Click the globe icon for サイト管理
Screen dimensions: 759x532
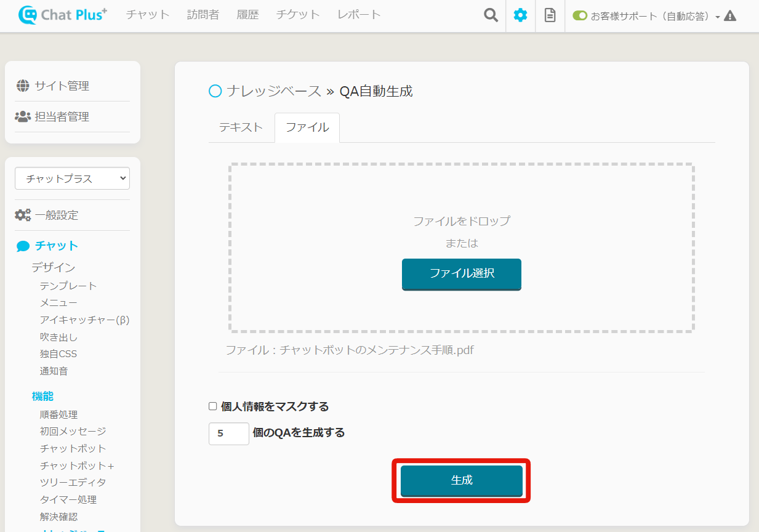pos(23,86)
